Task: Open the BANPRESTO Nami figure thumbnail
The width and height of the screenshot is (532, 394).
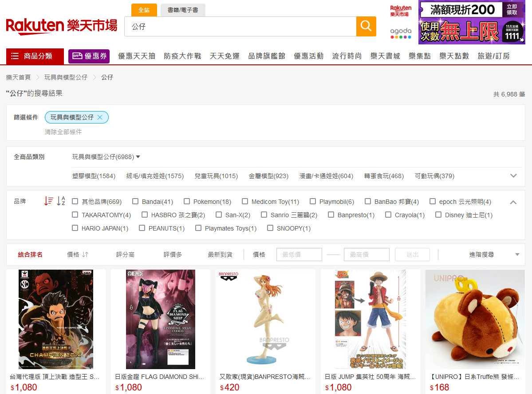Action: click(x=265, y=319)
